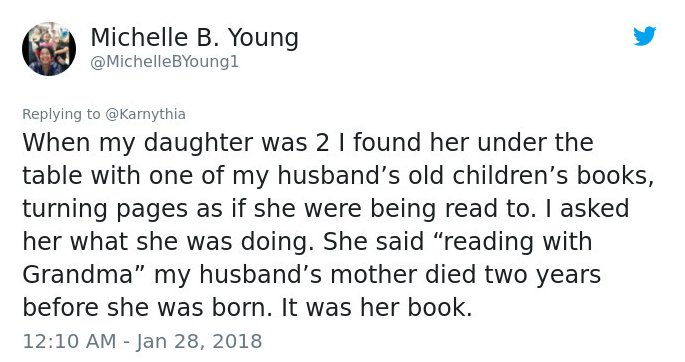
Task: Open the @Karnythia mention link
Action: (145, 114)
